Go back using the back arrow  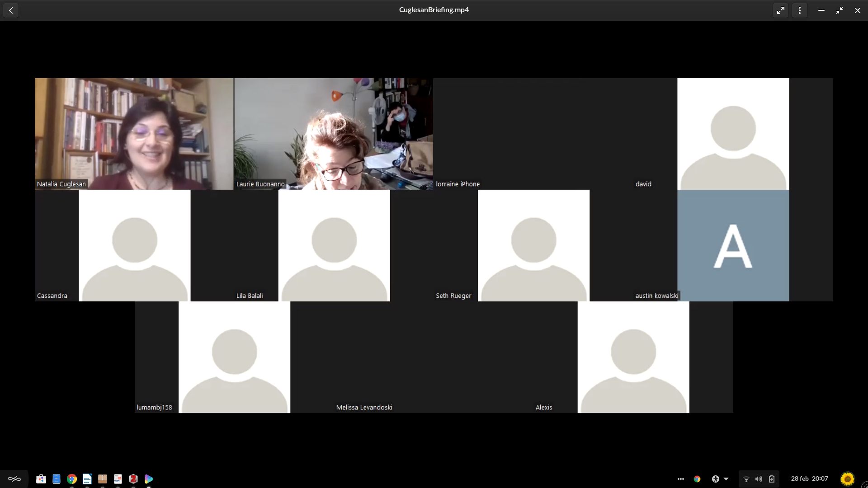[x=11, y=10]
